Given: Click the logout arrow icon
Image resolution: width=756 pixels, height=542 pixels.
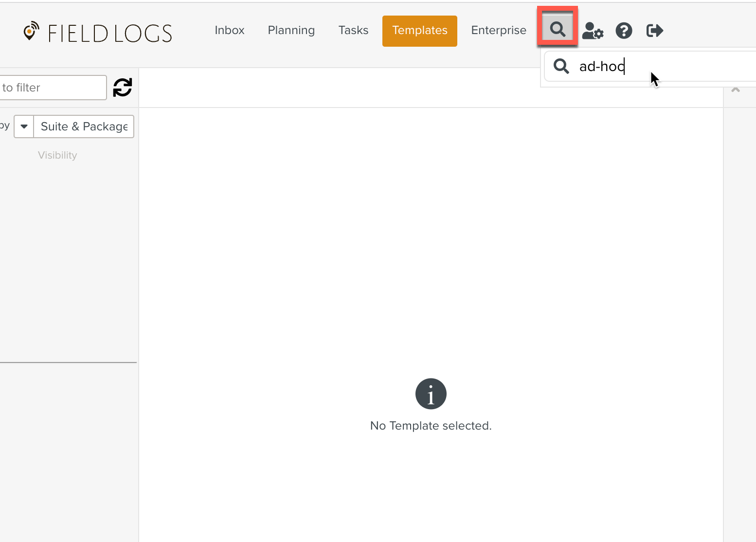Looking at the screenshot, I should point(654,31).
